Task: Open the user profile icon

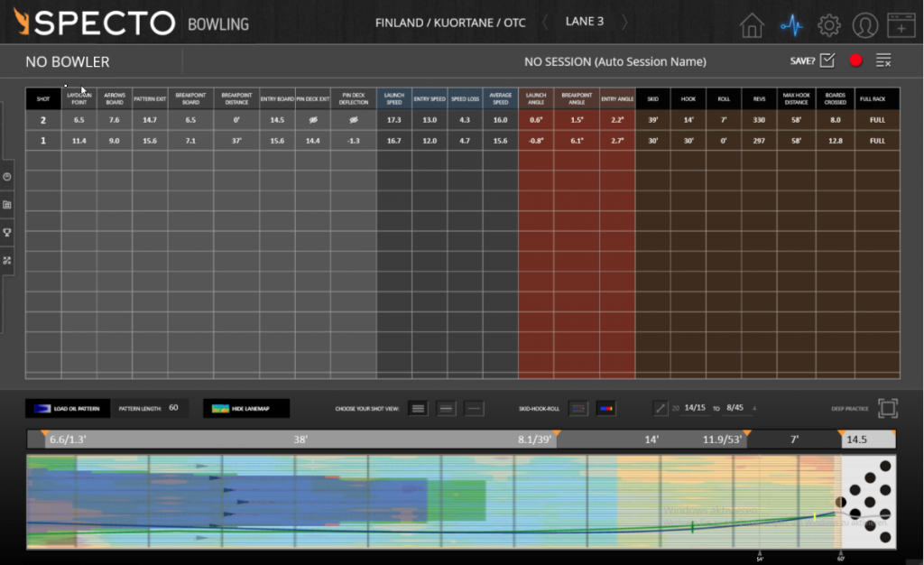Action: tap(864, 25)
